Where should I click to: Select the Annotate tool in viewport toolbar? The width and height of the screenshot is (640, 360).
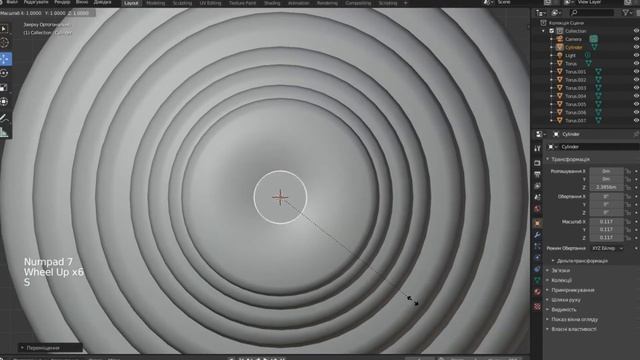(x=4, y=118)
